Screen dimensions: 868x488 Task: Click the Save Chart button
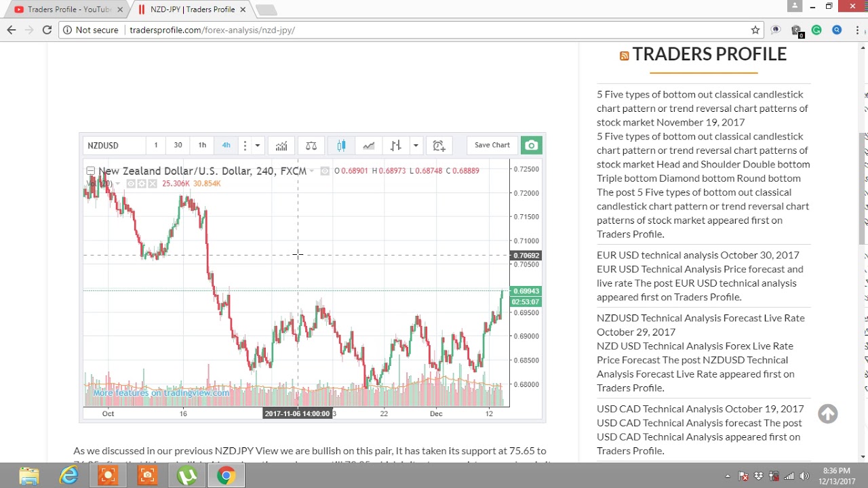(x=492, y=145)
